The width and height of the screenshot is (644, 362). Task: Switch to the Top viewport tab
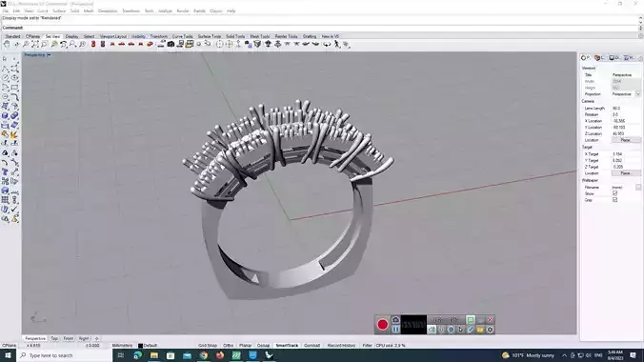[x=54, y=338]
